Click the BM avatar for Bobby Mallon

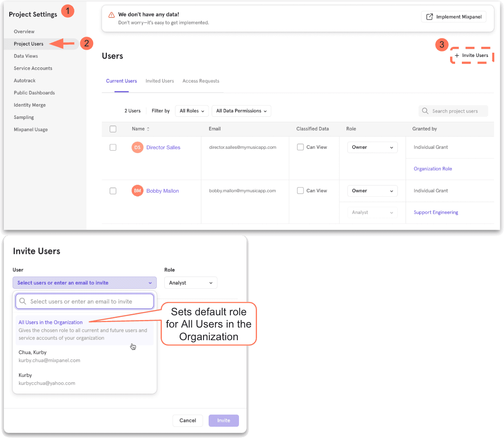137,191
